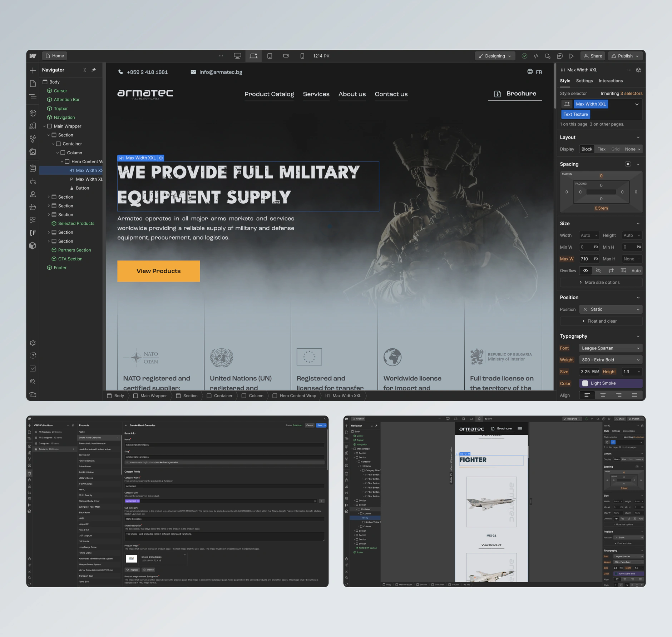Image resolution: width=672 pixels, height=637 pixels.
Task: Open the Font League Spartan dropdown
Action: click(x=611, y=348)
